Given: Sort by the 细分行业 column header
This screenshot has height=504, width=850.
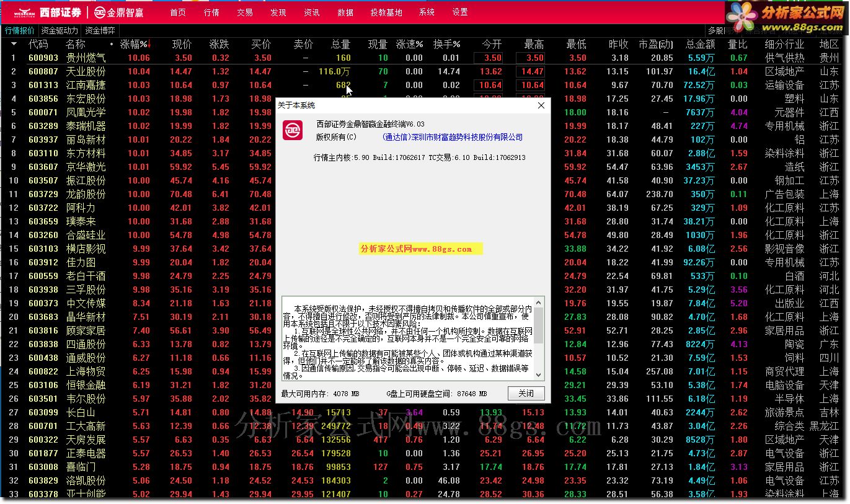Looking at the screenshot, I should click(784, 44).
